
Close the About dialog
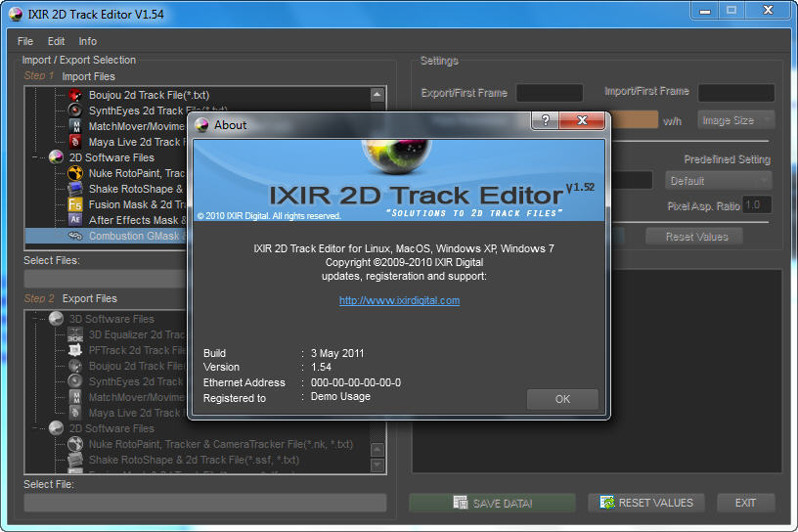tap(582, 120)
